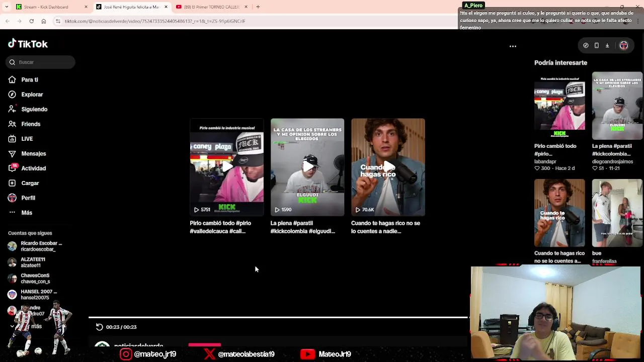Open Para ti feed
This screenshot has width=644, height=362.
pyautogui.click(x=23, y=79)
